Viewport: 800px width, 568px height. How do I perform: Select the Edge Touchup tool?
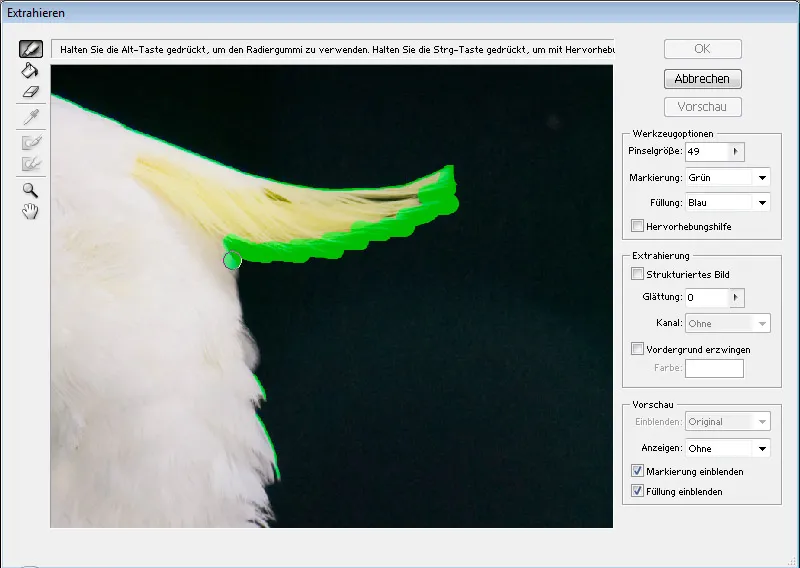coord(31,164)
